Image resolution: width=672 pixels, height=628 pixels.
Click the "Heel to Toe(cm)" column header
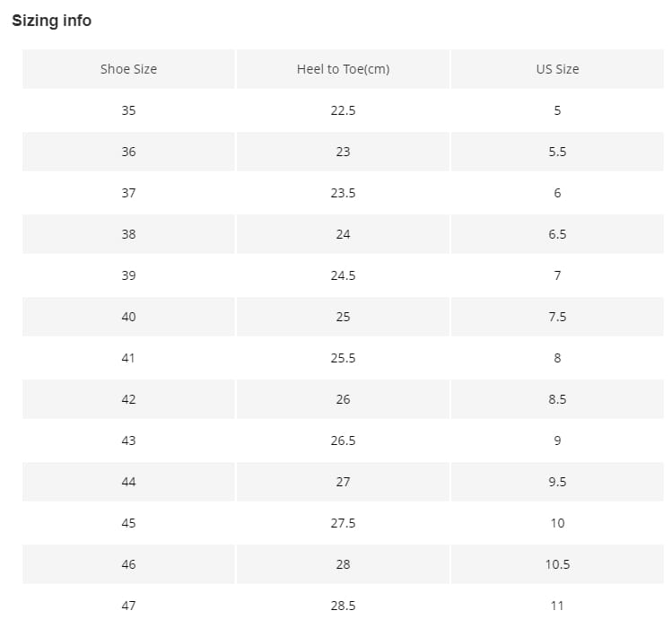pos(343,69)
